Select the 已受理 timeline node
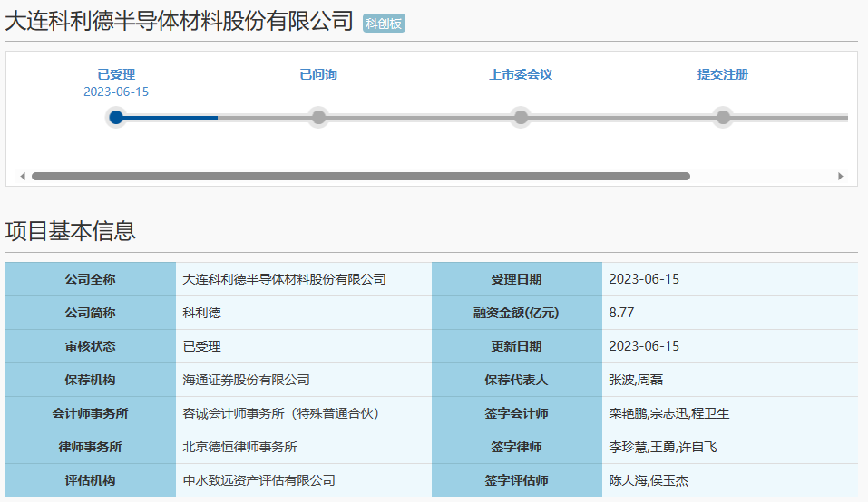This screenshot has height=502, width=868. pos(116,117)
